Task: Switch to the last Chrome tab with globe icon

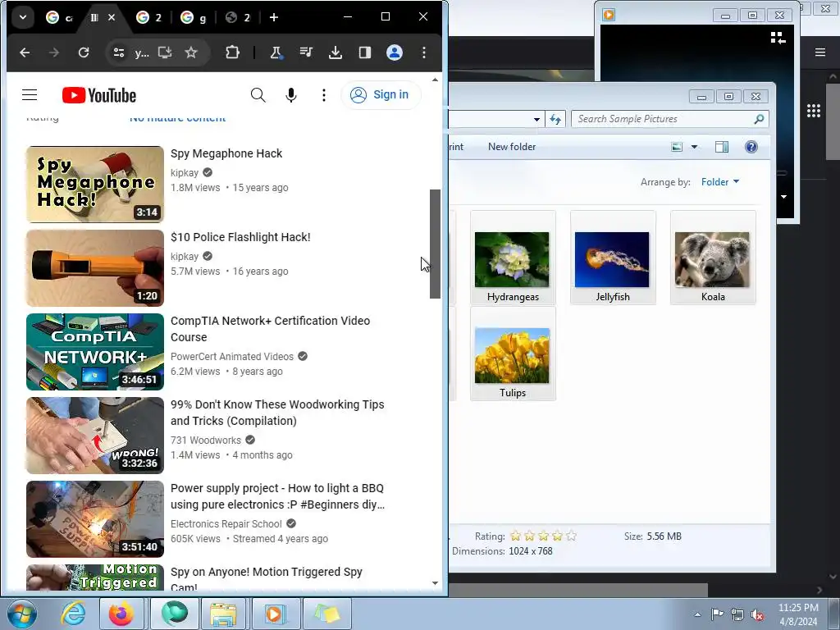Action: pyautogui.click(x=238, y=18)
